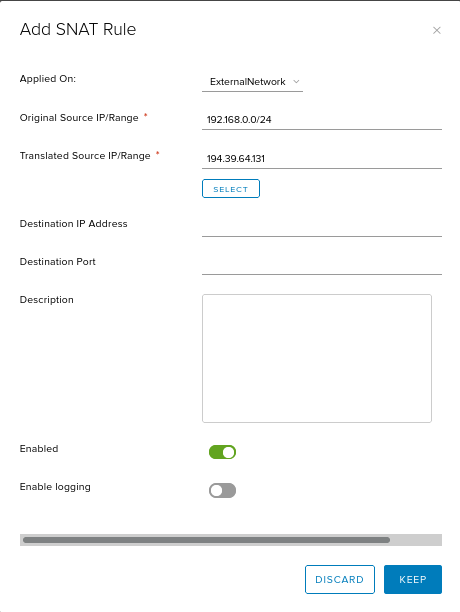Click the Applied On label
This screenshot has width=460, height=612.
[48, 78]
